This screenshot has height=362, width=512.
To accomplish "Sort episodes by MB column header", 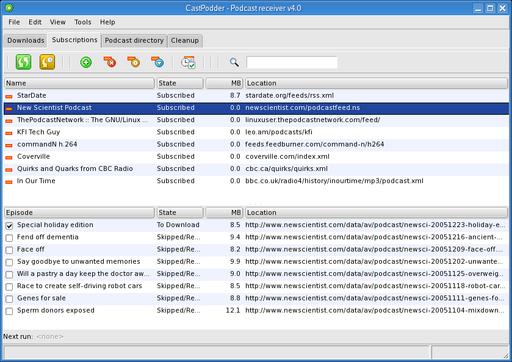I will 224,212.
